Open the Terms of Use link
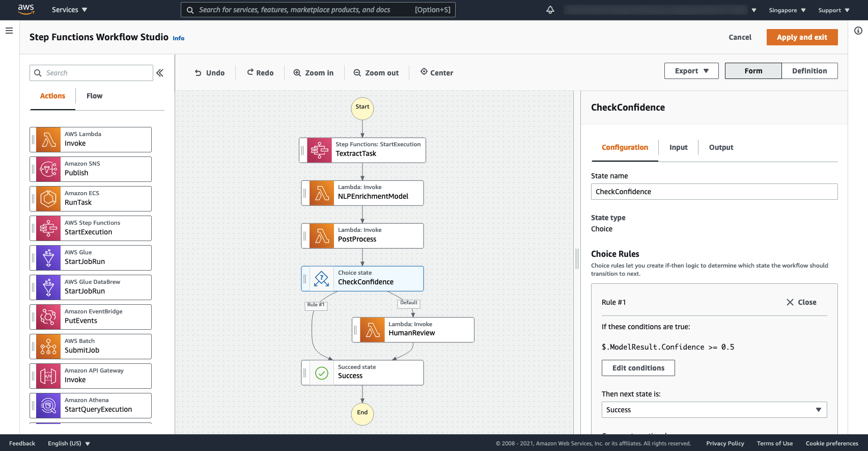The height and width of the screenshot is (451, 868). (x=775, y=443)
